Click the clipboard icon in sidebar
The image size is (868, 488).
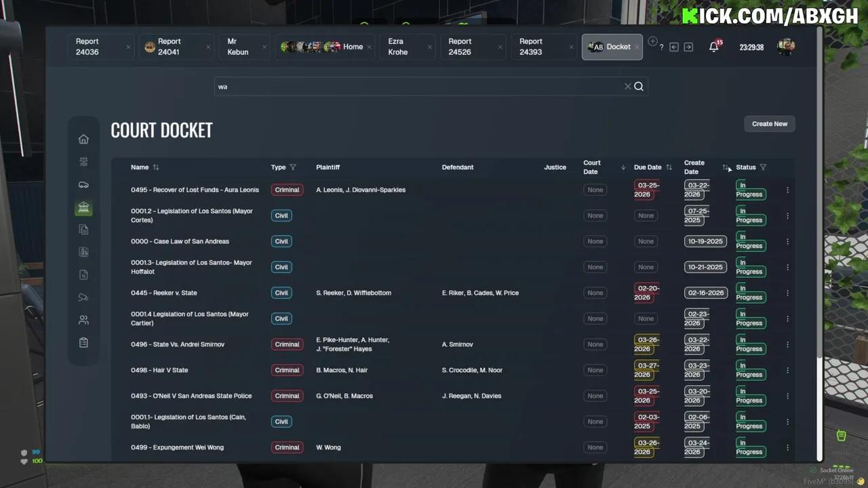(83, 343)
